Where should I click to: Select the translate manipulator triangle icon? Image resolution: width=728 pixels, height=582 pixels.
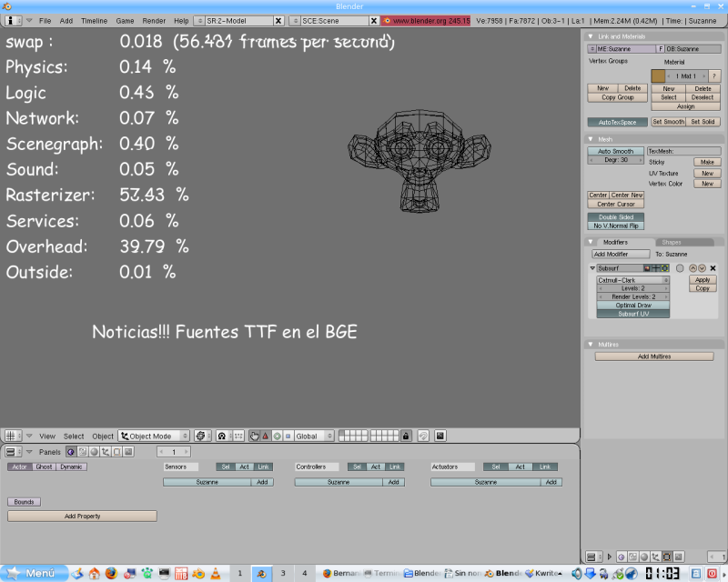click(x=266, y=436)
